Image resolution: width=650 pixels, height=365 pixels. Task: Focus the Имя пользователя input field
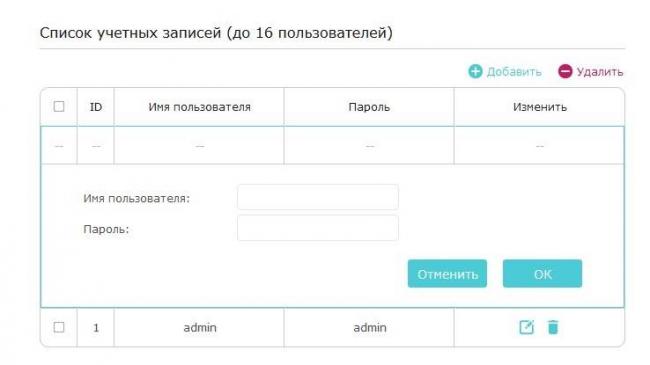(318, 197)
